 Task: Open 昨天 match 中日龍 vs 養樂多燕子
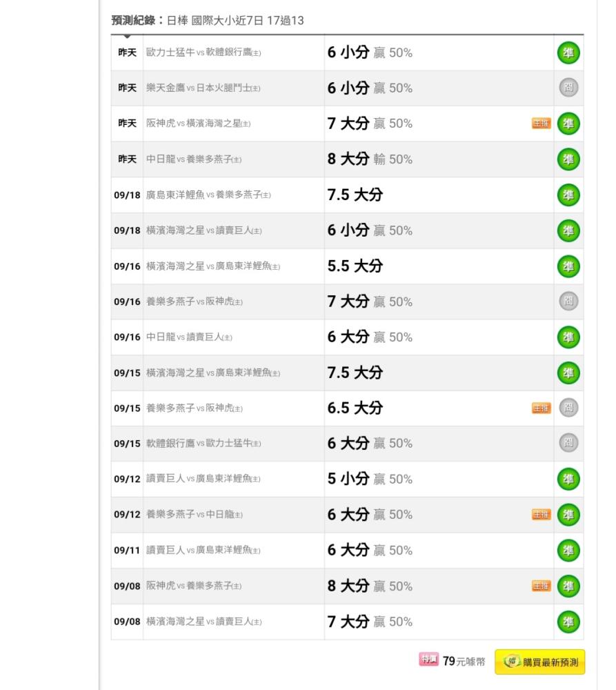(x=194, y=159)
